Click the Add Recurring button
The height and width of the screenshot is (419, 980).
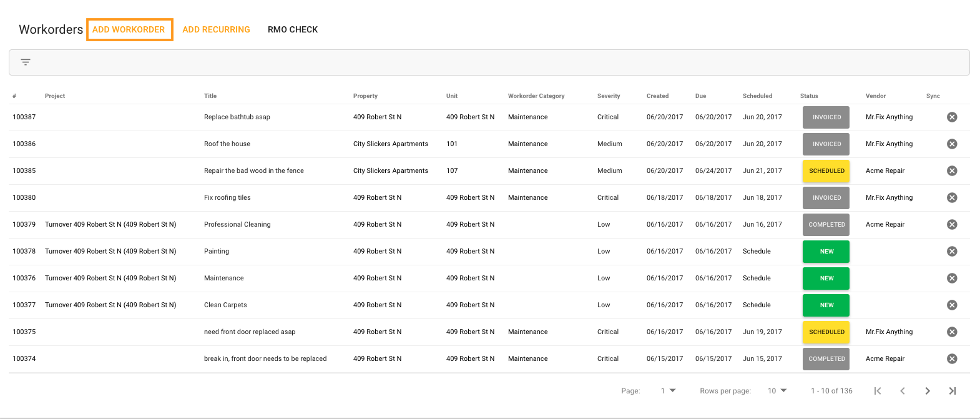click(216, 29)
